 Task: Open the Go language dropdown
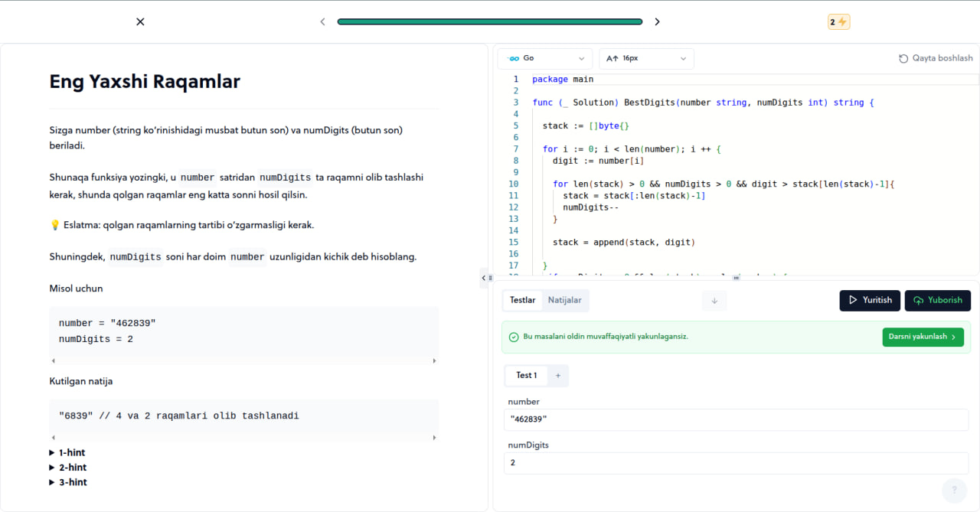point(545,58)
